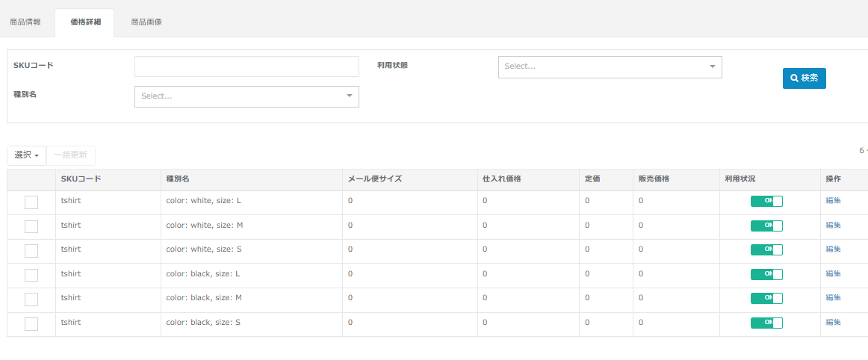
Task: Open the 種別名 select dropdown
Action: [247, 96]
